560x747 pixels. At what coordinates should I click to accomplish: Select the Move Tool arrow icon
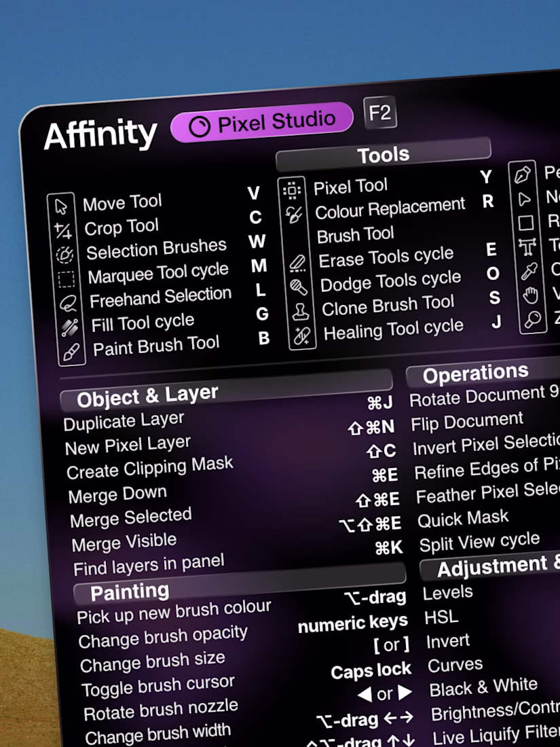(x=61, y=206)
